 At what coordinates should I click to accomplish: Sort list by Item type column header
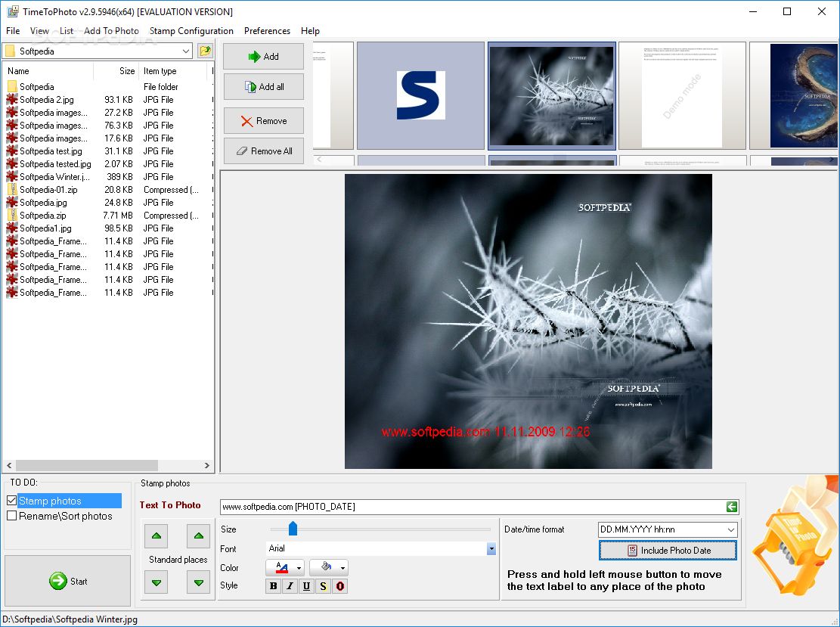click(x=172, y=71)
